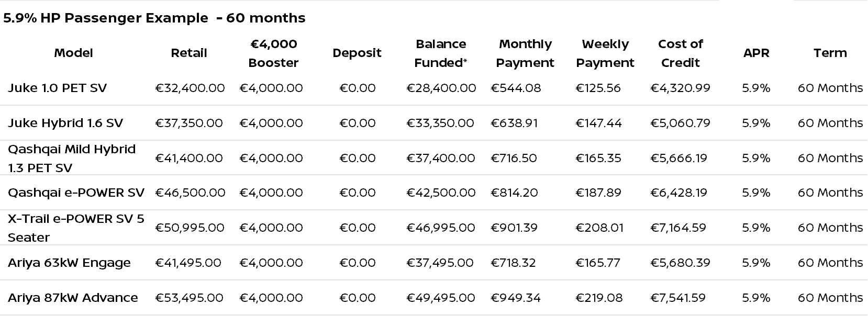Screen dimensions: 868x316
Task: Click Qashqai e-POWER SV model name
Action: [x=76, y=193]
